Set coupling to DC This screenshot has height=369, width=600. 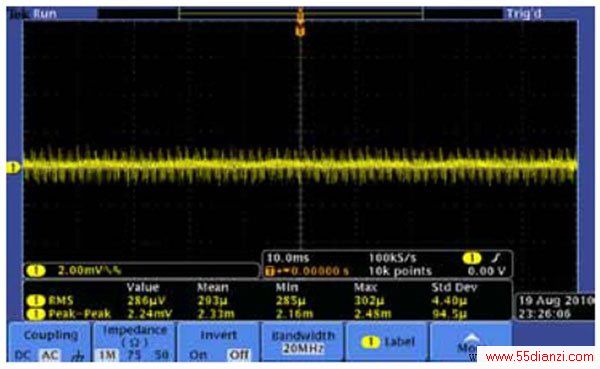pyautogui.click(x=23, y=356)
